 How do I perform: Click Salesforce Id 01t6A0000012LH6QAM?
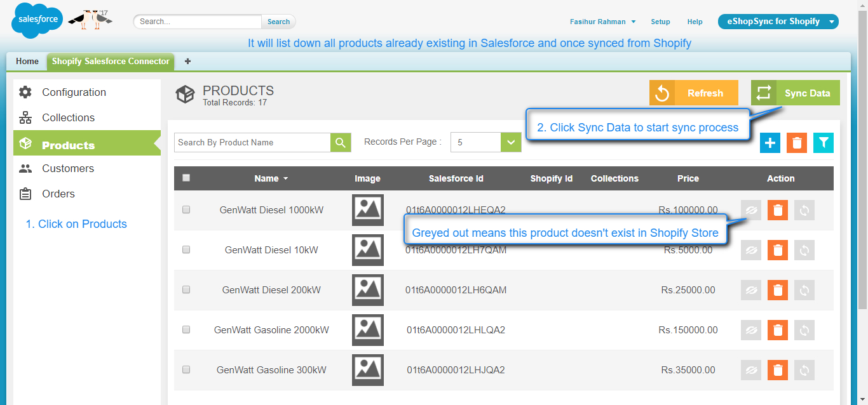pyautogui.click(x=456, y=290)
